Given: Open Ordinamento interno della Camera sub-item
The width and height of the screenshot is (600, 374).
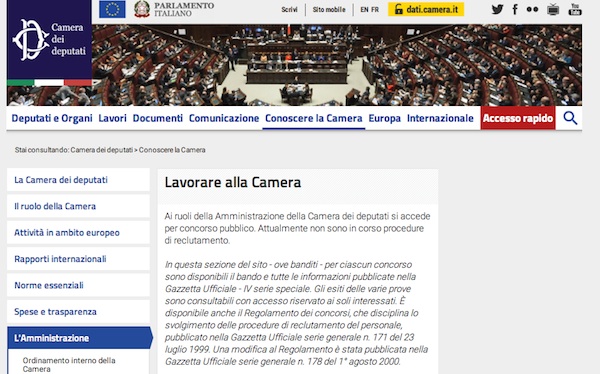Looking at the screenshot, I should 69,364.
